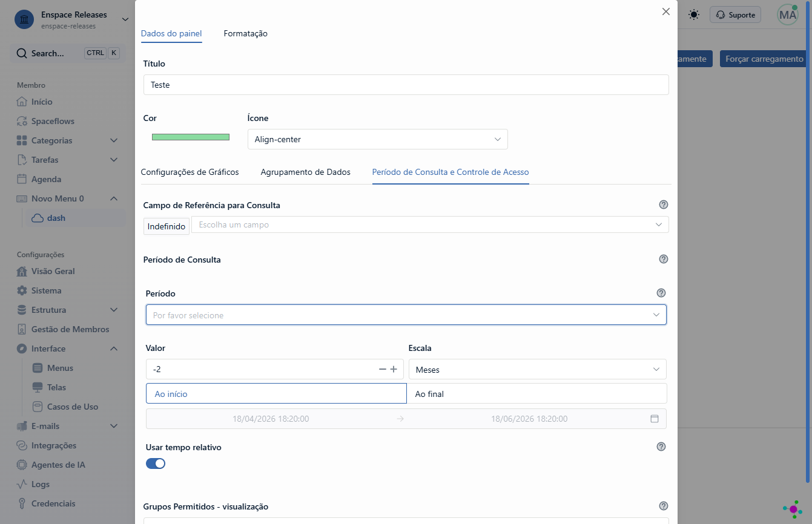Click the minus icon in Valor field
This screenshot has height=524, width=812.
[x=382, y=369]
